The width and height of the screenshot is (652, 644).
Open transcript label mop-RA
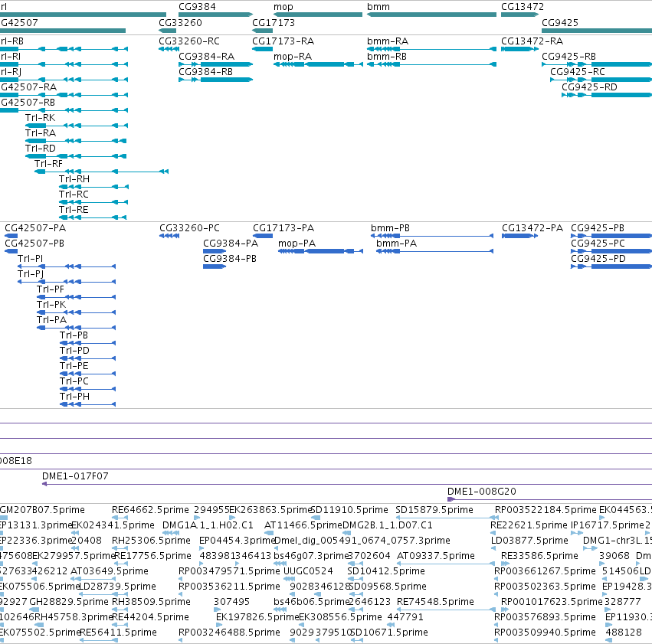(x=293, y=57)
